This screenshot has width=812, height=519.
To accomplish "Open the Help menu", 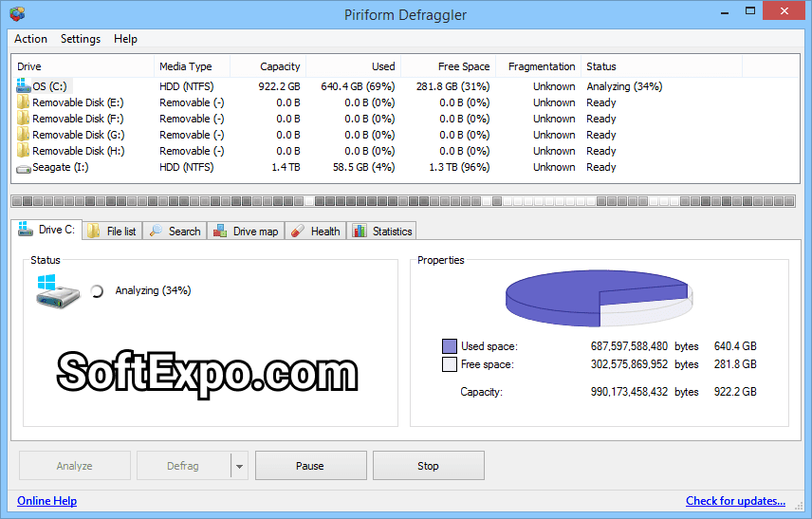I will click(125, 39).
